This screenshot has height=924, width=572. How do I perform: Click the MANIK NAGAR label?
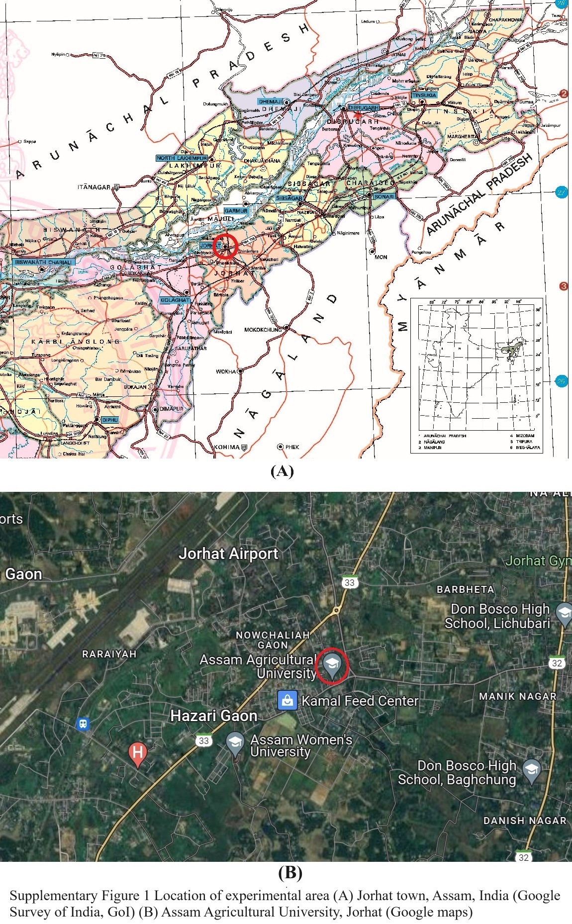(518, 696)
